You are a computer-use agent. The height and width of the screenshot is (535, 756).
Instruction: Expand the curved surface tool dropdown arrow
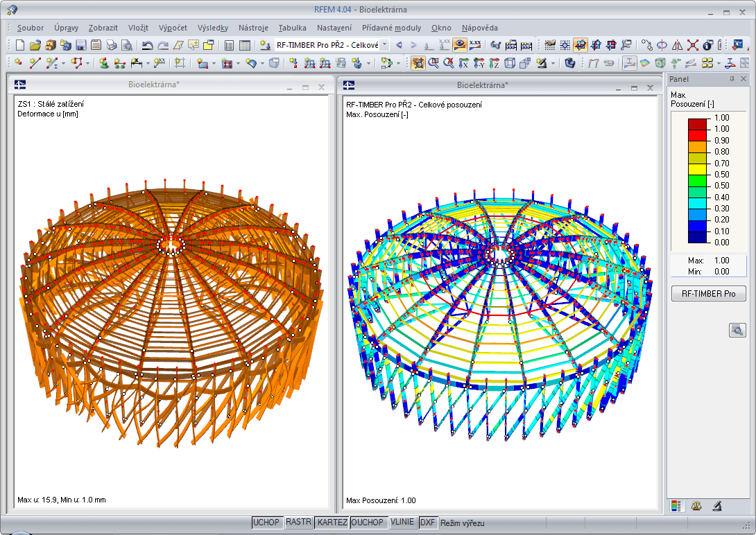(x=261, y=63)
